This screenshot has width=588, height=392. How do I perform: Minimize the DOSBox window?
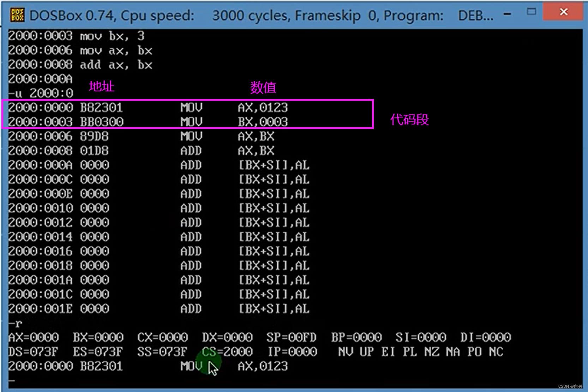tap(507, 14)
